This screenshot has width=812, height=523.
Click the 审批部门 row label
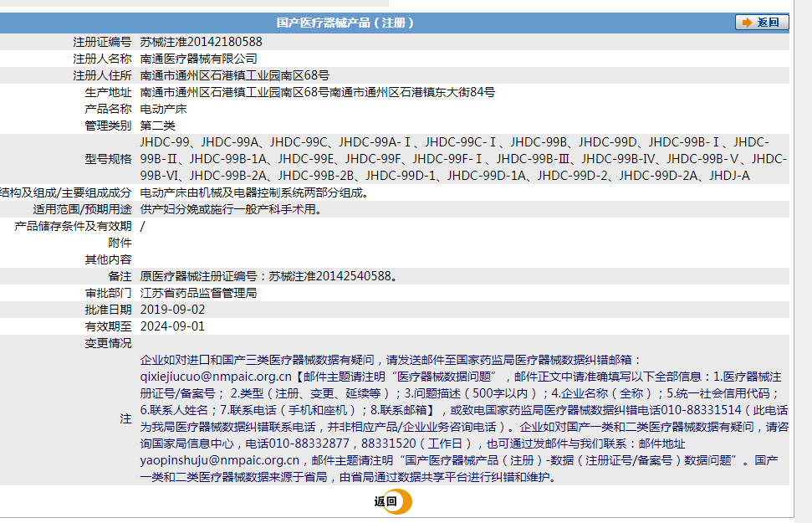108,293
